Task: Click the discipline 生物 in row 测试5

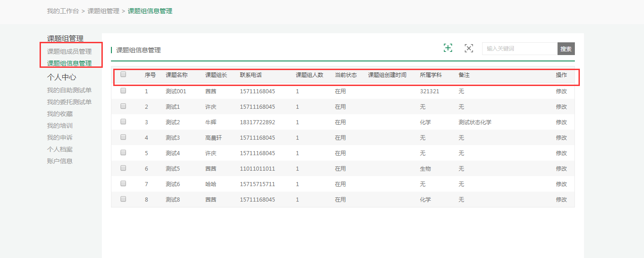Action: (425, 169)
